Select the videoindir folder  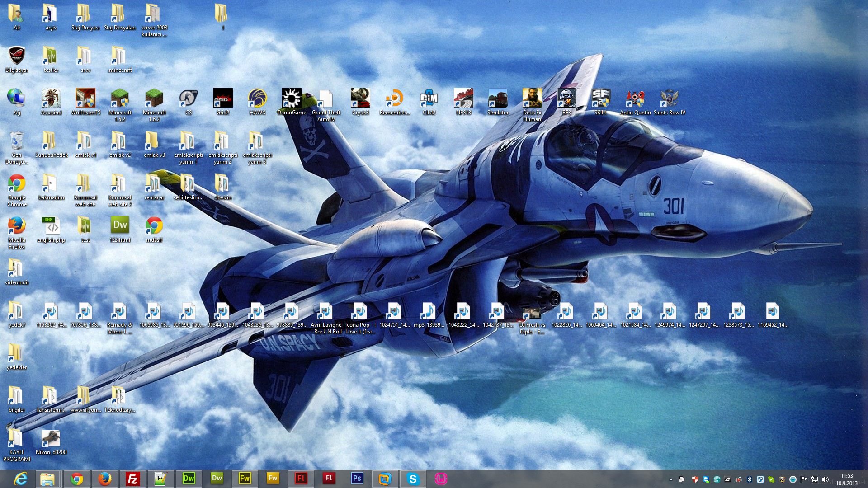(17, 272)
